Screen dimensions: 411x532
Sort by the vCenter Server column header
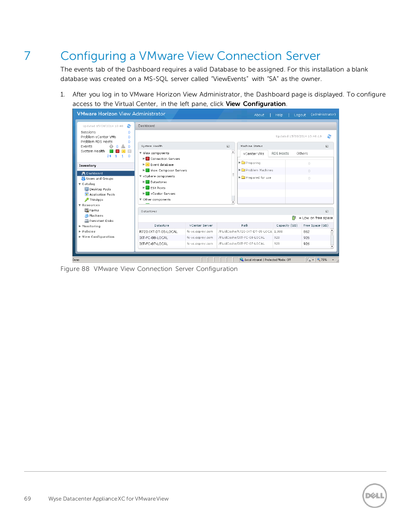[x=201, y=226]
